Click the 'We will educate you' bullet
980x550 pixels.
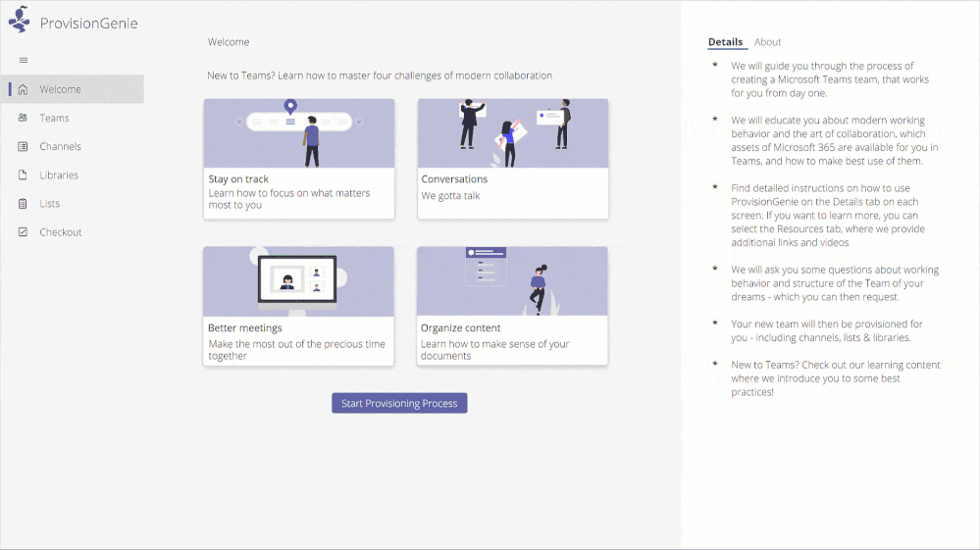coord(835,140)
